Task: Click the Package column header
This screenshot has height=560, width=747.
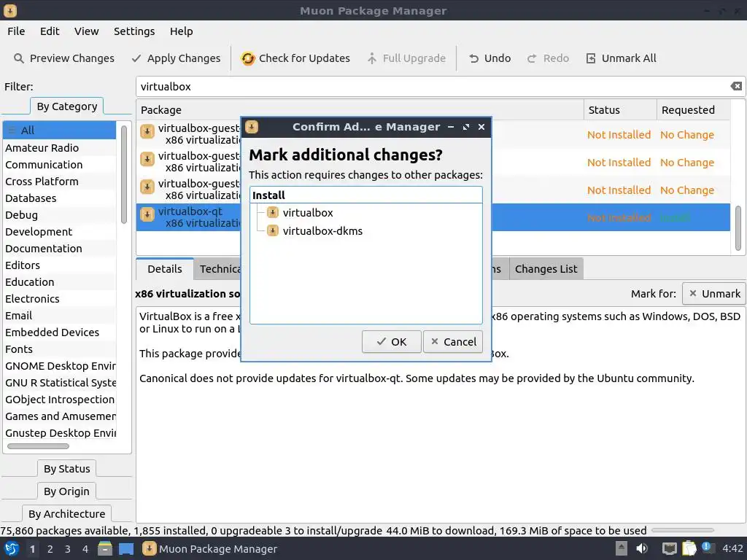Action: [360, 110]
